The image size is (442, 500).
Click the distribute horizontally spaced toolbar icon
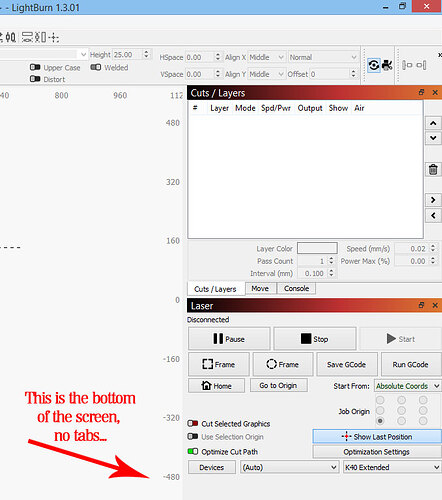[11, 37]
